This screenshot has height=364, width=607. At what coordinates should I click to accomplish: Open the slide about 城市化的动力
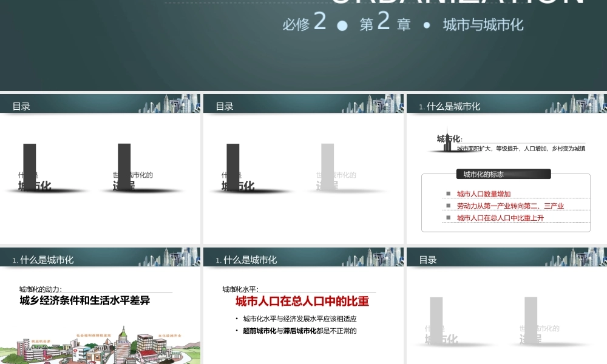[100, 306]
